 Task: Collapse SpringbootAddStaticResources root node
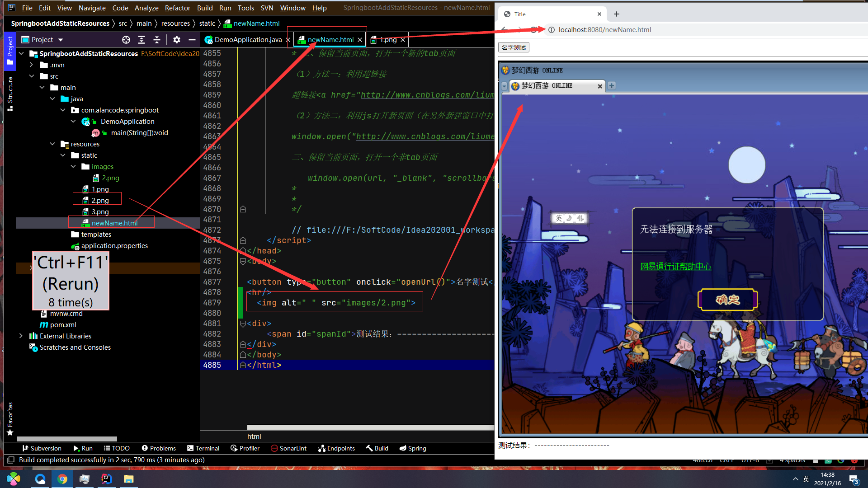(x=21, y=53)
